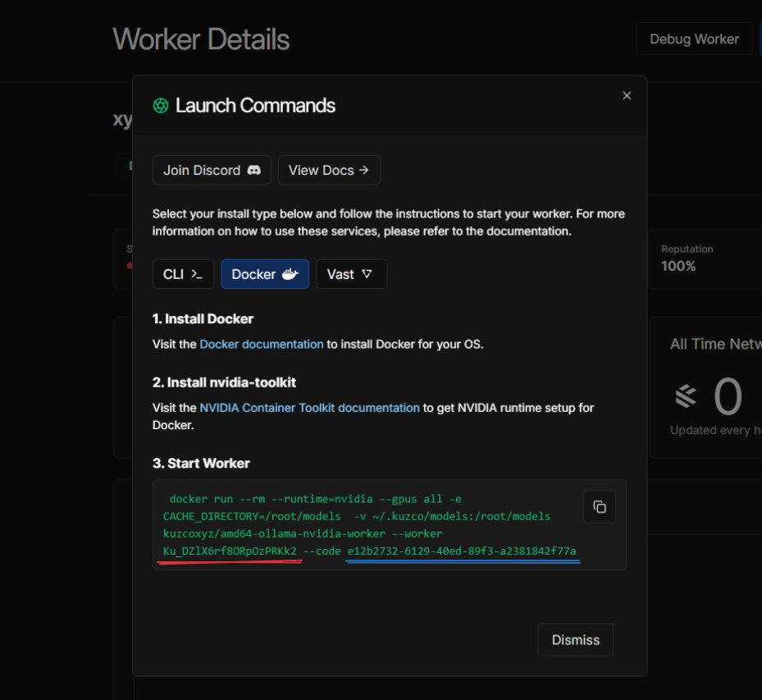This screenshot has height=700, width=762.
Task: Select the CLI install type tab
Action: (183, 274)
